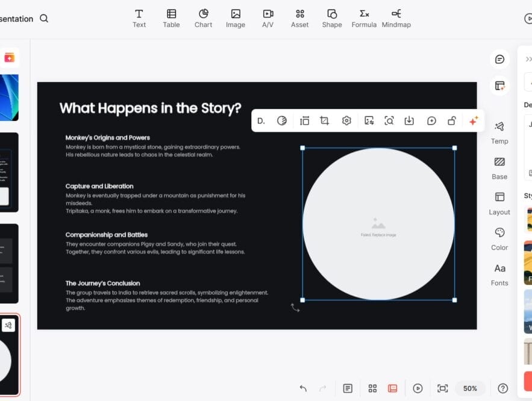
Task: Open the 50% zoom level dropdown
Action: pos(470,388)
